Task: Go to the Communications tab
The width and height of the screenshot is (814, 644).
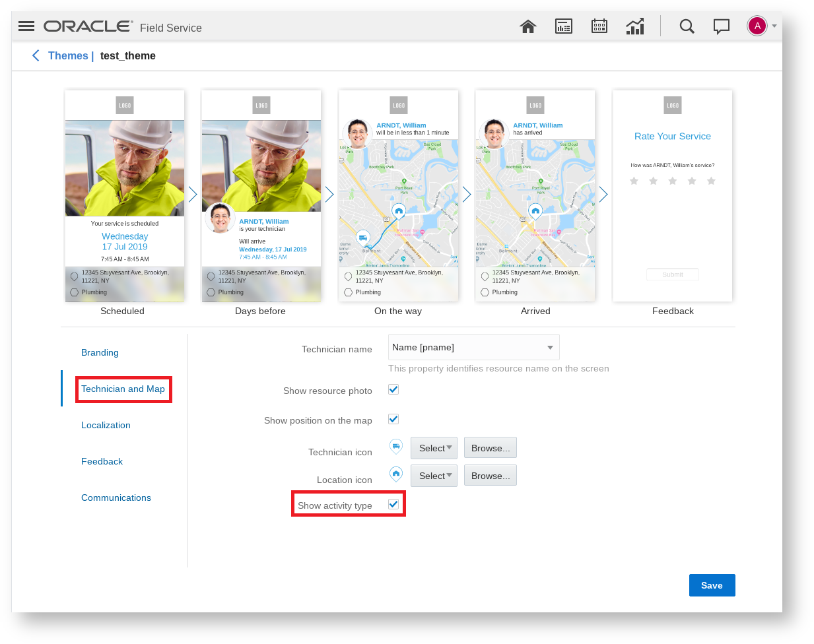Action: [116, 498]
